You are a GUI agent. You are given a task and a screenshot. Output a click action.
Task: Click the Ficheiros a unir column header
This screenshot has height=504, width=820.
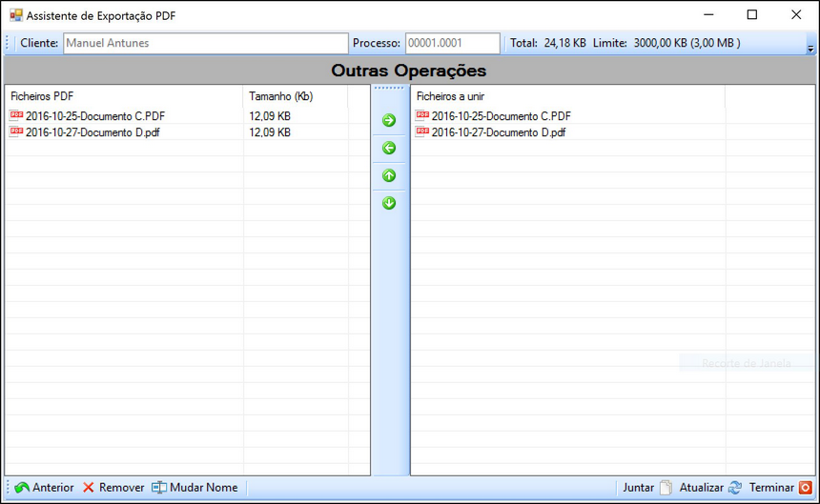coord(568,96)
